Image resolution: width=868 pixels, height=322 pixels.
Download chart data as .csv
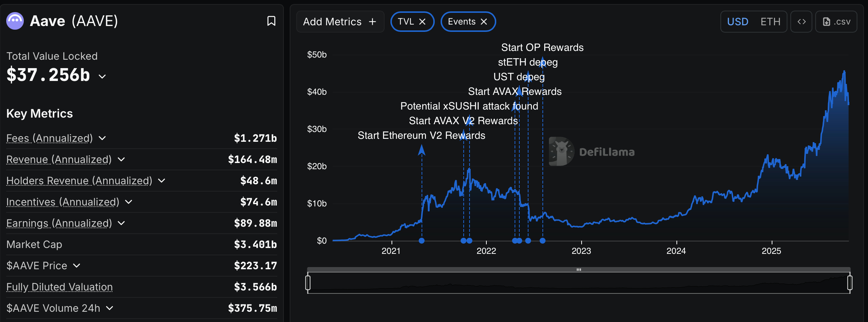click(836, 22)
